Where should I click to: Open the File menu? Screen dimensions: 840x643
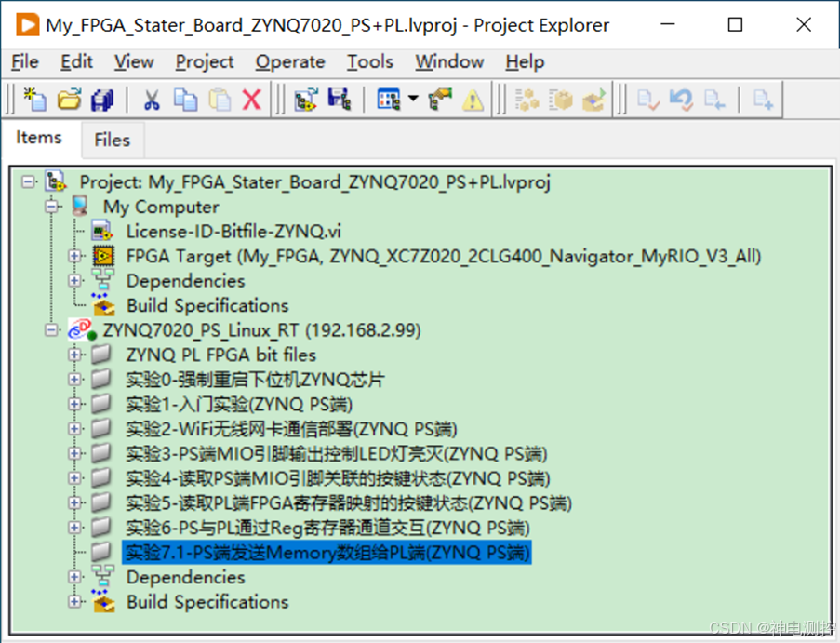[24, 62]
